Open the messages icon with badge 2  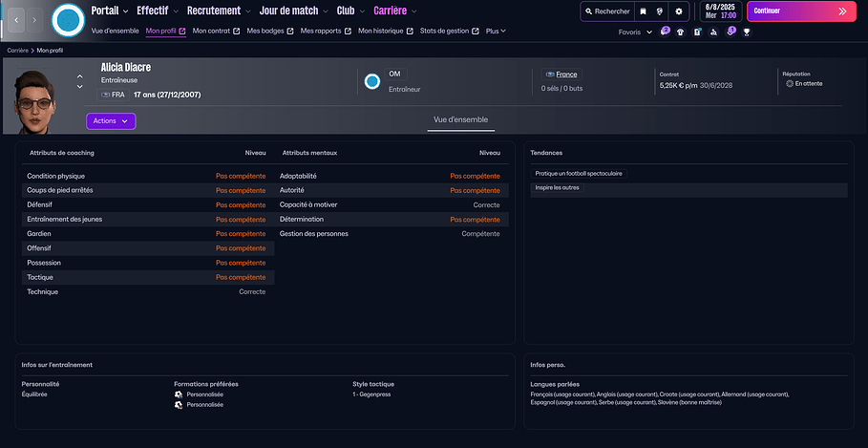click(665, 32)
